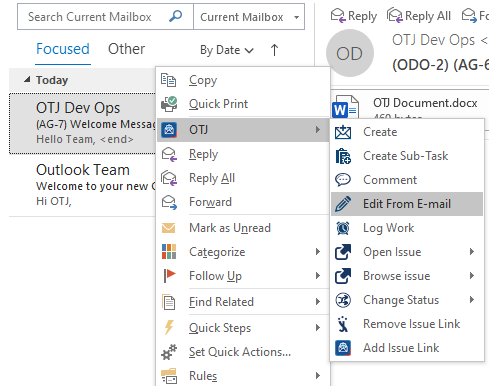489x386 pixels.
Task: Choose Mark as Unread menu entry
Action: [243, 228]
